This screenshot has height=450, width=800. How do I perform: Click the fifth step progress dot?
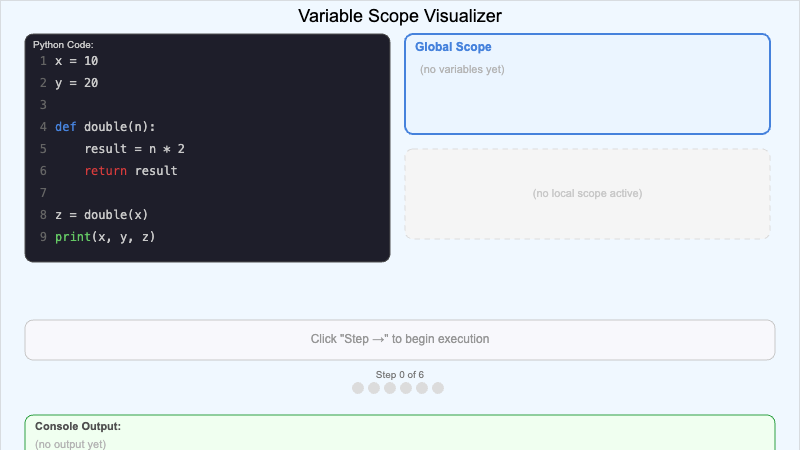point(422,388)
